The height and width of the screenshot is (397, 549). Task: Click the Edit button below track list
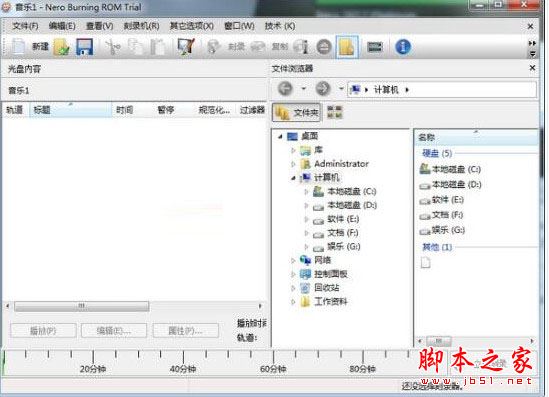[x=114, y=330]
